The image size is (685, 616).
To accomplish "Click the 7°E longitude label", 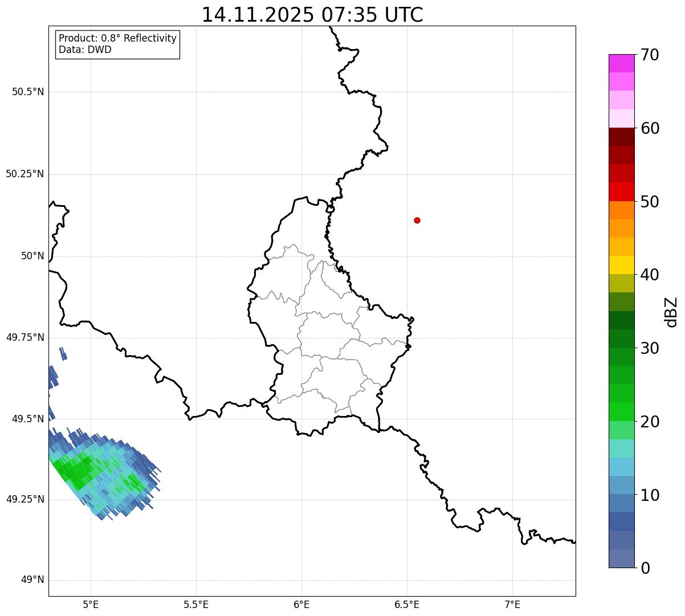I will click(512, 604).
